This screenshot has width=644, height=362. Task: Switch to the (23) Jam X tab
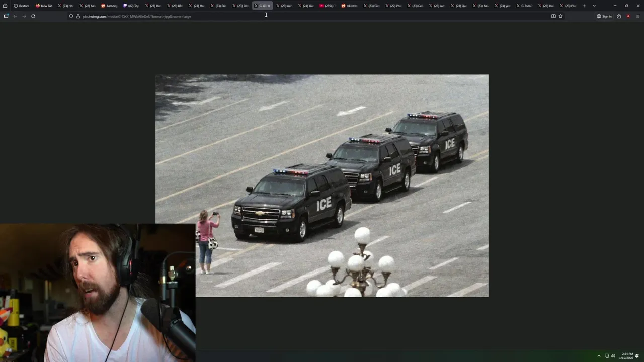pos(437,6)
